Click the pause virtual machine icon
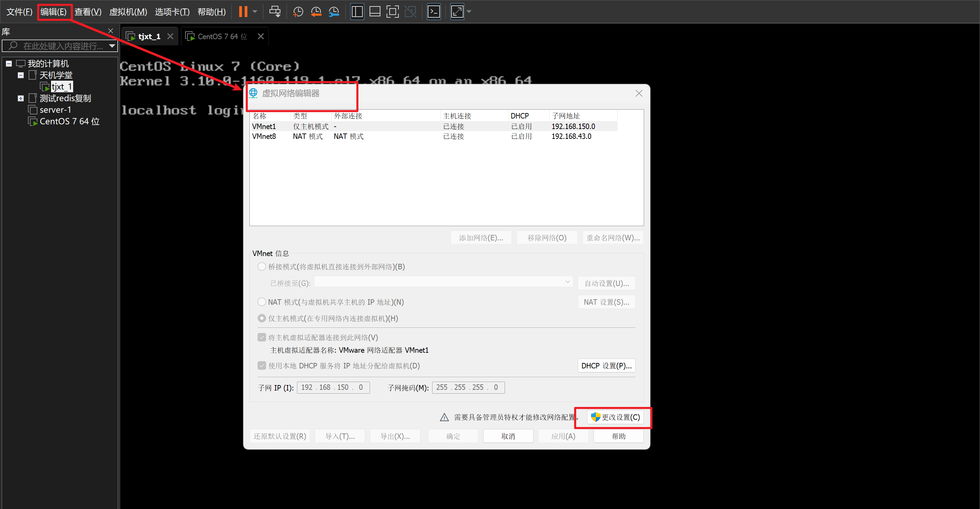This screenshot has width=980, height=509. click(x=243, y=12)
